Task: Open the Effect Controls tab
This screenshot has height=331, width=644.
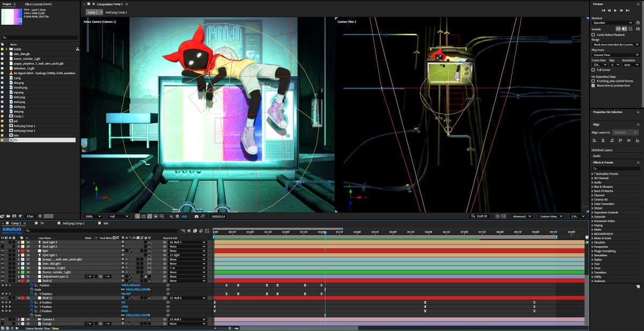Action: [37, 4]
